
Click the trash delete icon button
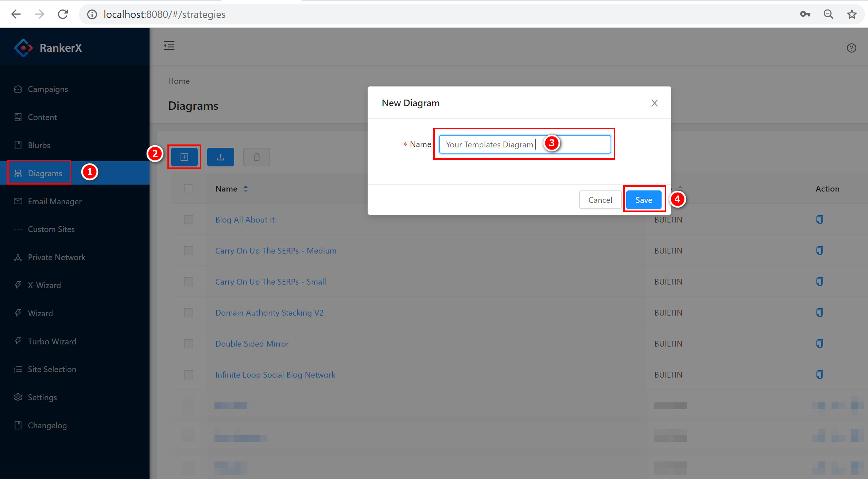(x=256, y=157)
